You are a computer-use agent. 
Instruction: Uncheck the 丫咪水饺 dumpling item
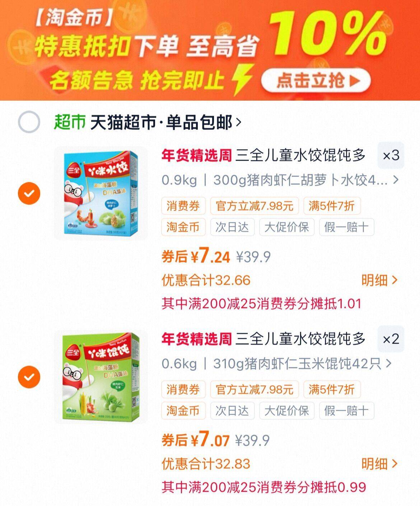tap(29, 193)
